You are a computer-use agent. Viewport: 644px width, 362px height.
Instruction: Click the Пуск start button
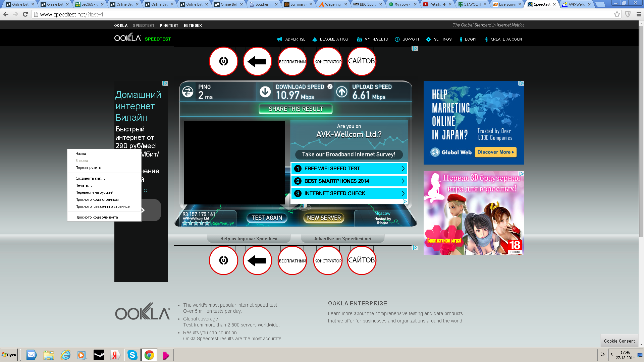tap(9, 355)
